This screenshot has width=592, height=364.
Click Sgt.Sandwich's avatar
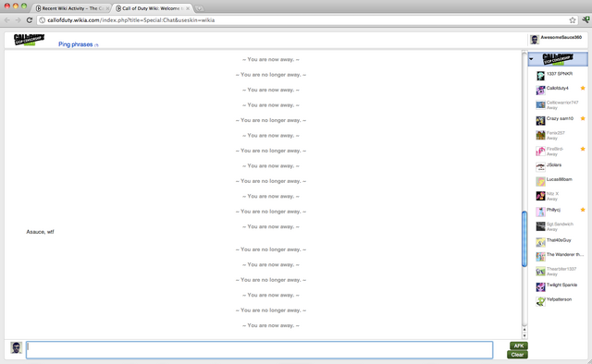540,226
